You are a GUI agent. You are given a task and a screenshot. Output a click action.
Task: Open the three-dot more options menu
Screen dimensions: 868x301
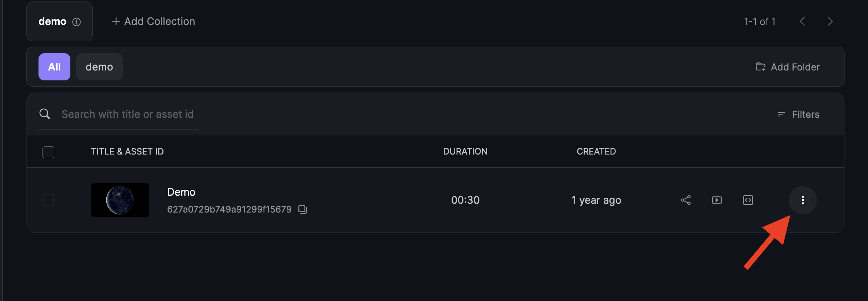coord(803,200)
